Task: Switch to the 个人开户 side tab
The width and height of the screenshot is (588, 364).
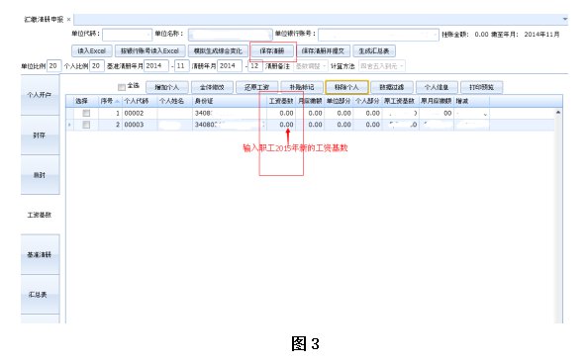Action: click(x=40, y=95)
